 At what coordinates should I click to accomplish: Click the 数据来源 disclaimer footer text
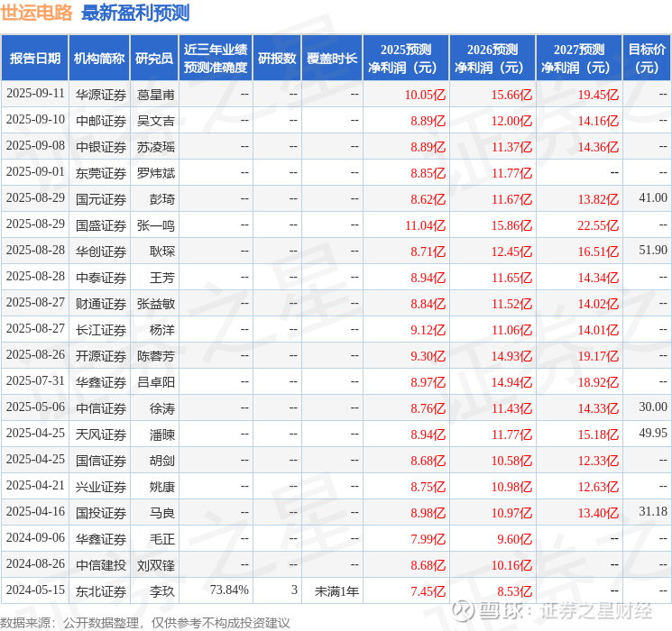pos(145,622)
